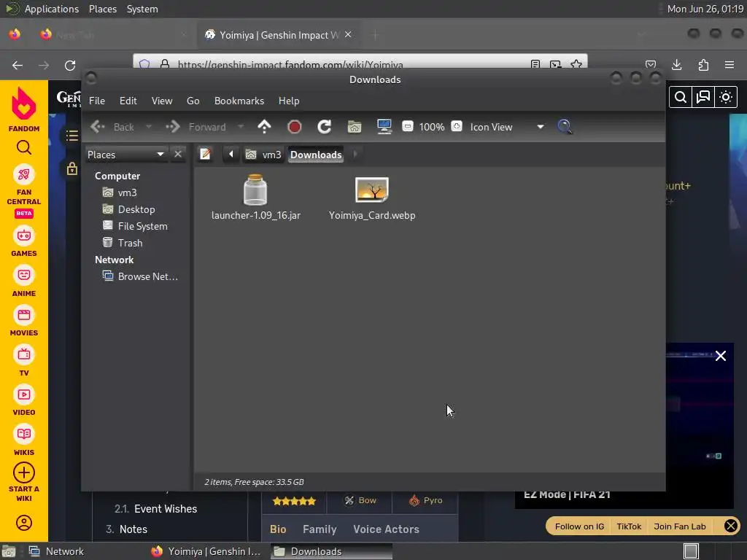Click vm3 path bar button

tap(263, 155)
